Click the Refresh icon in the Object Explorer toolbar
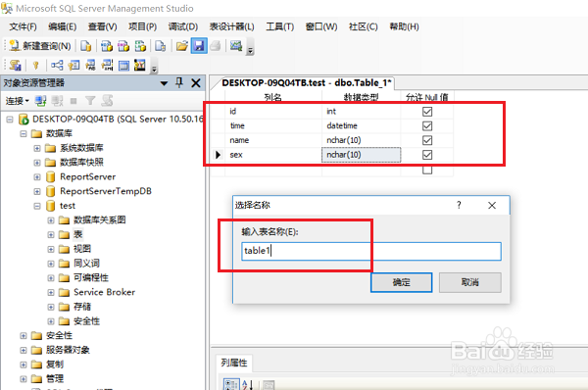 tap(107, 101)
